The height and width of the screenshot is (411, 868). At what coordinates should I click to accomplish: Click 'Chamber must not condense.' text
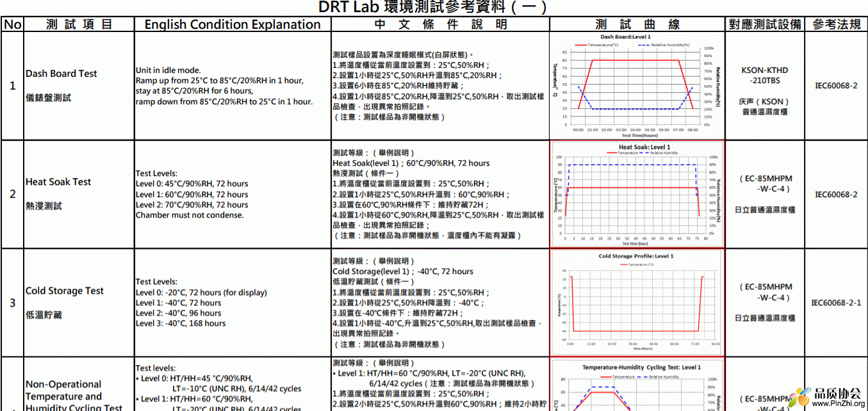(190, 215)
